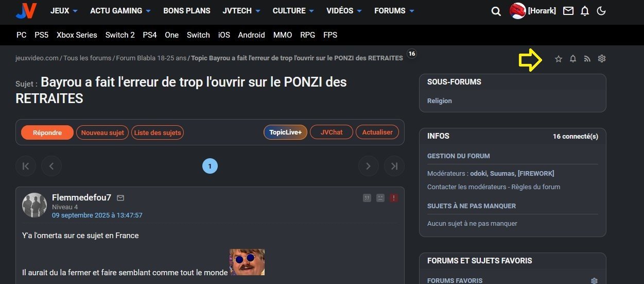
Task: Open header notifications bell
Action: pyautogui.click(x=585, y=11)
